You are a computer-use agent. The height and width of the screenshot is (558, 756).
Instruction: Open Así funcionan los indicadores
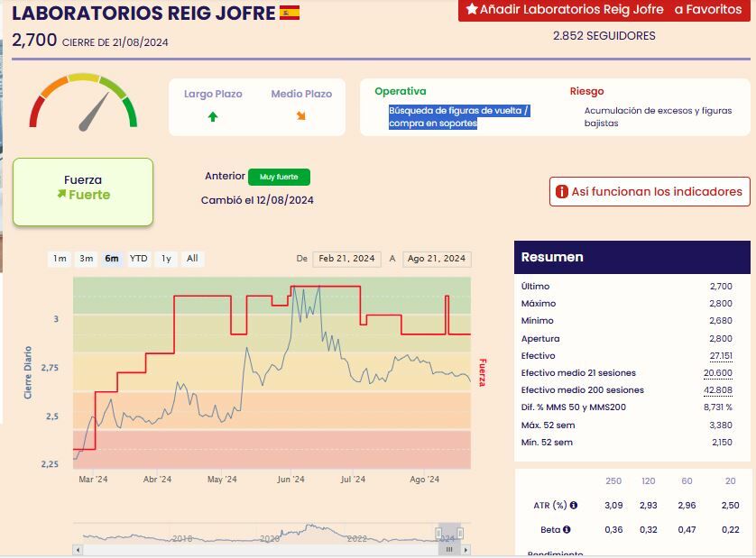pos(650,192)
